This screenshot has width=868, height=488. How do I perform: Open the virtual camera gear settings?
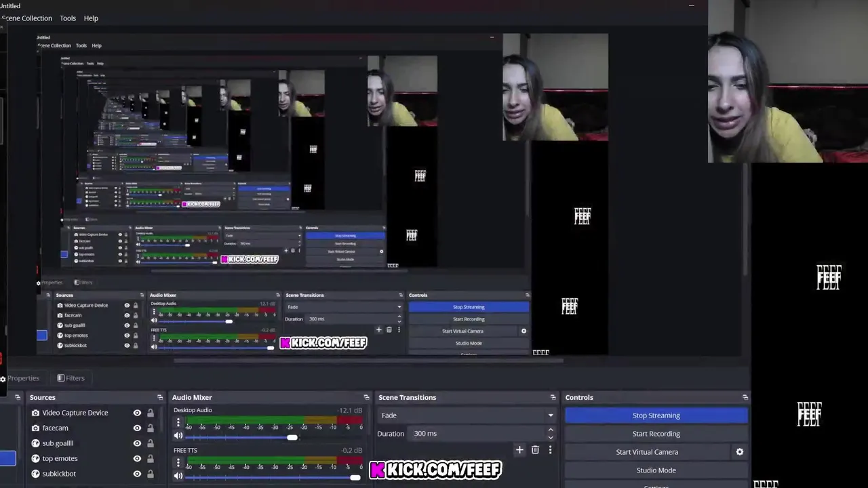[740, 452]
